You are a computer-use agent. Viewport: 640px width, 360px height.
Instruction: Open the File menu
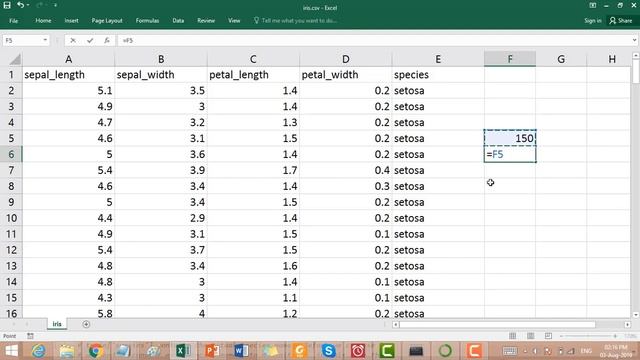coord(13,20)
